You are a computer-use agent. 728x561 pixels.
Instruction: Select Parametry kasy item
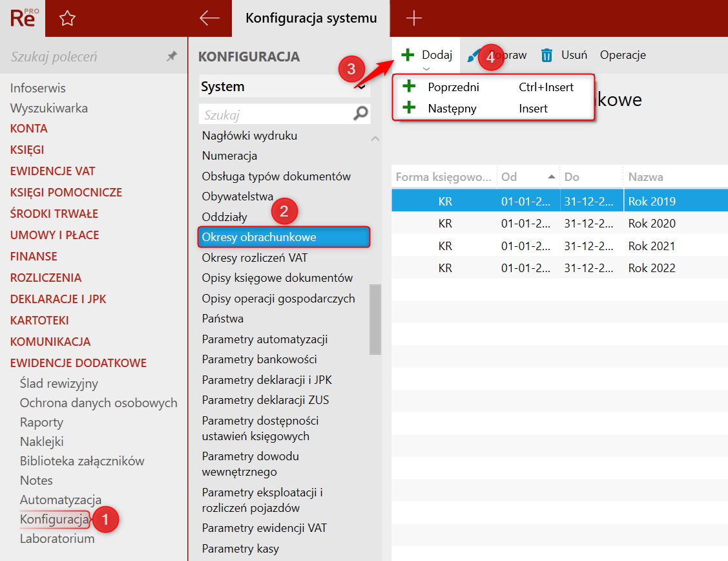coord(240,549)
